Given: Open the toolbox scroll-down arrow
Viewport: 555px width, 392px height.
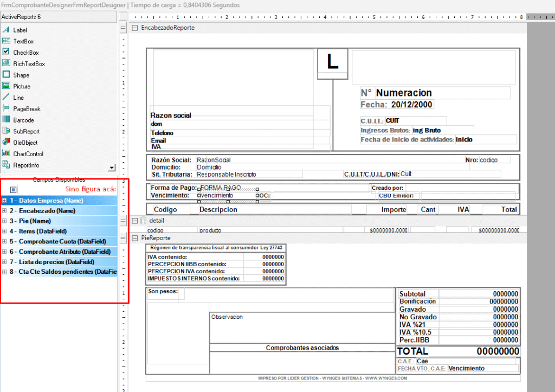Looking at the screenshot, I should pos(112,168).
